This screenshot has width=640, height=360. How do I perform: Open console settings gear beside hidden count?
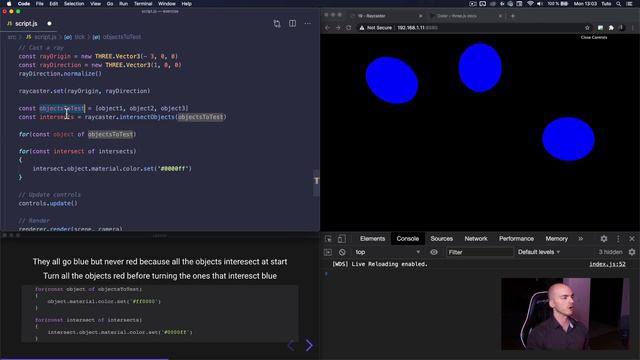point(632,252)
